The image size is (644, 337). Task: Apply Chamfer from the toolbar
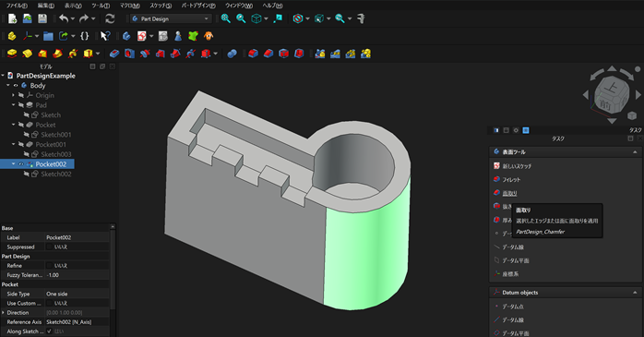(268, 54)
